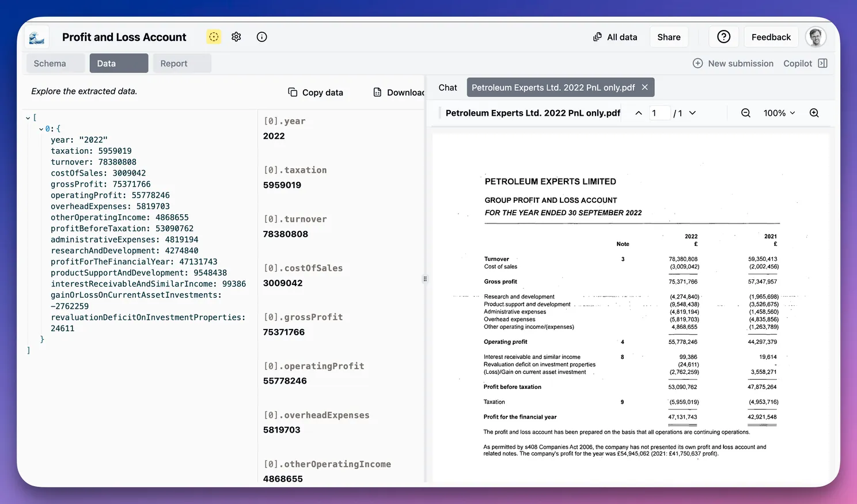The image size is (857, 504).
Task: Toggle the Copilot side panel icon
Action: pos(822,63)
